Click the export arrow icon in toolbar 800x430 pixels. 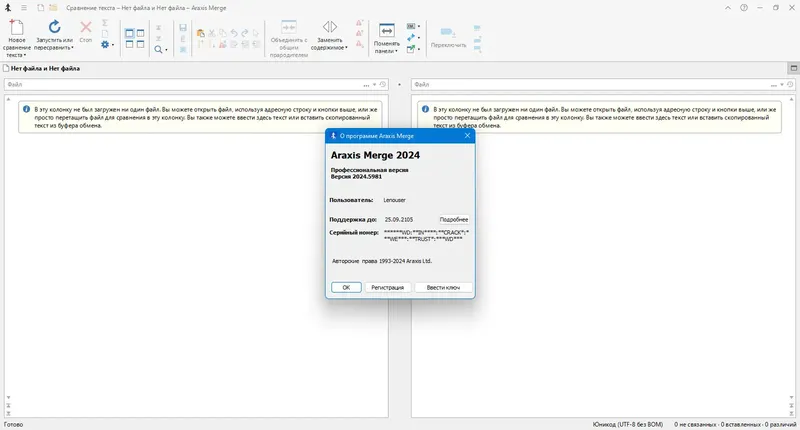[410, 49]
